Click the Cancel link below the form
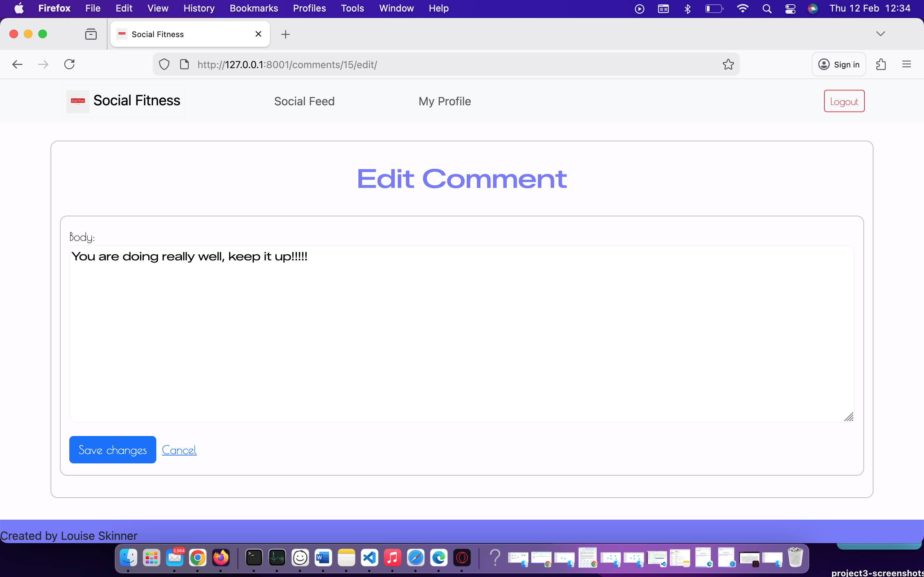Screen dimensions: 924x577 179,450
